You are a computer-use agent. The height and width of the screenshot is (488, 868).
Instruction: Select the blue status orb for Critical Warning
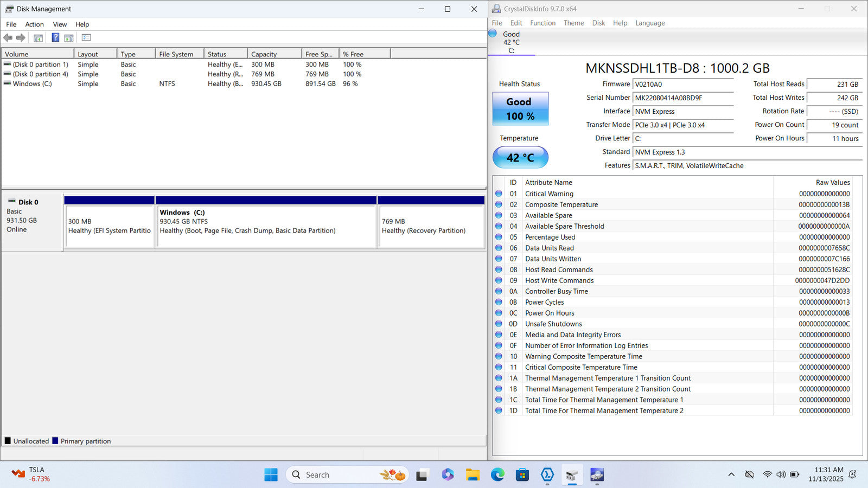click(499, 194)
